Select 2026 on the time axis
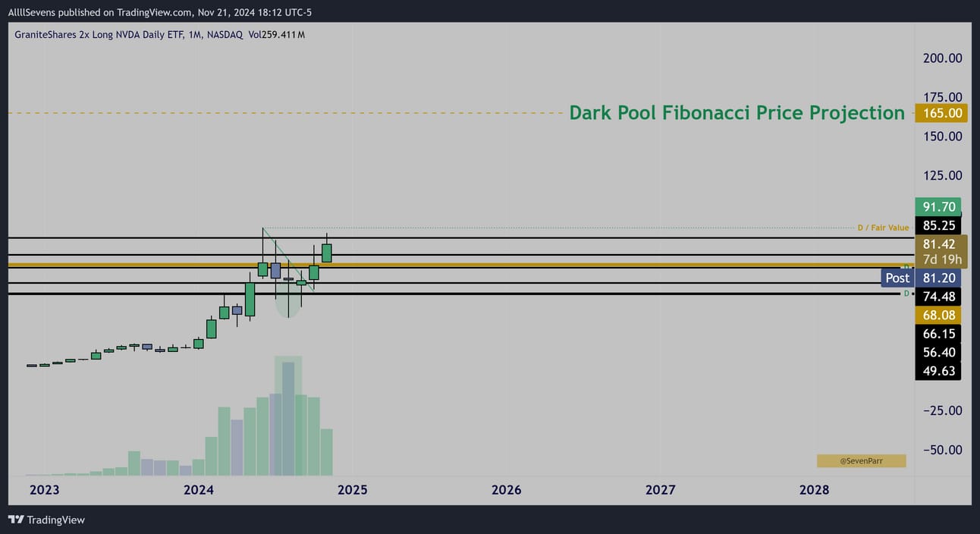The image size is (980, 534). click(507, 490)
